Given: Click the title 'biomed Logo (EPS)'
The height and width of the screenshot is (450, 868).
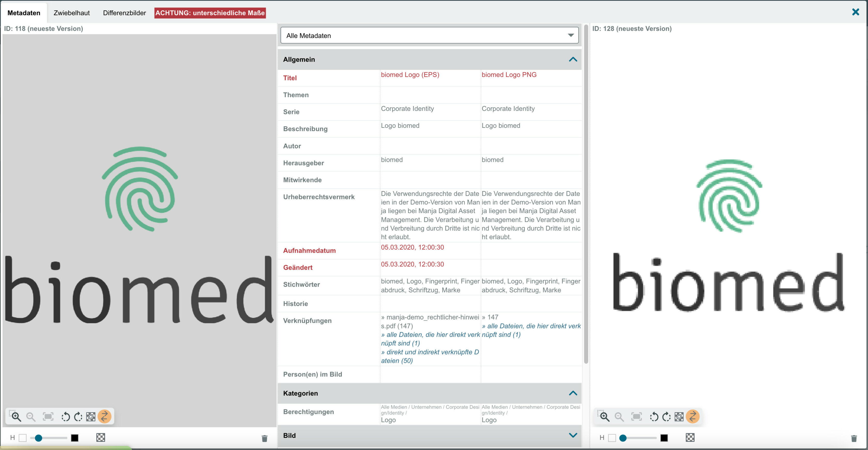Looking at the screenshot, I should point(410,74).
